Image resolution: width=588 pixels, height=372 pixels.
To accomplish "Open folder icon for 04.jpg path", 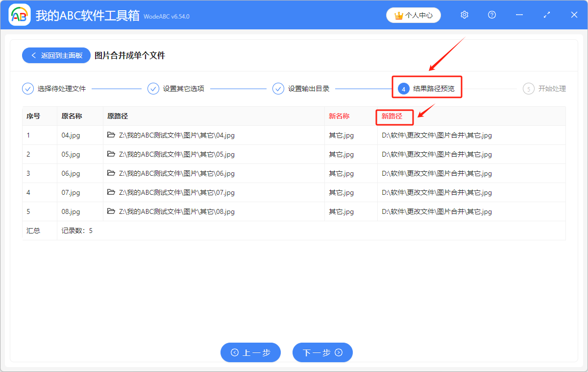I will point(111,135).
